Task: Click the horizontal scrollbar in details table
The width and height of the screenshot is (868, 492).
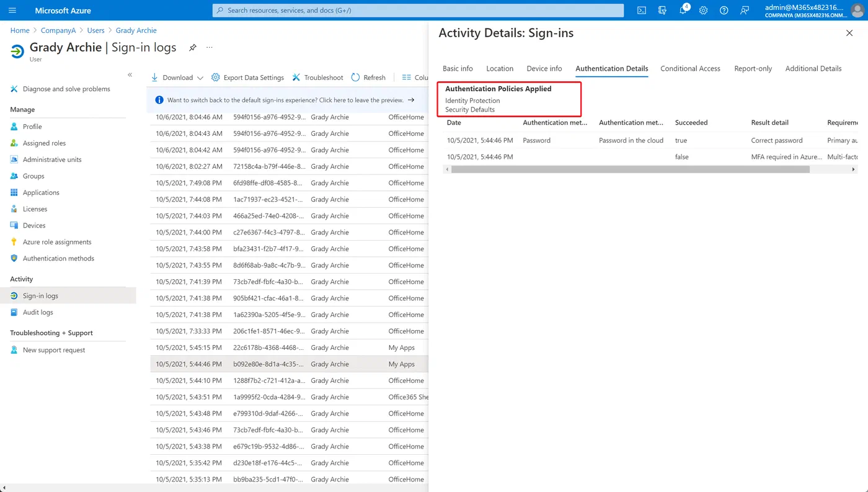Action: (x=631, y=169)
